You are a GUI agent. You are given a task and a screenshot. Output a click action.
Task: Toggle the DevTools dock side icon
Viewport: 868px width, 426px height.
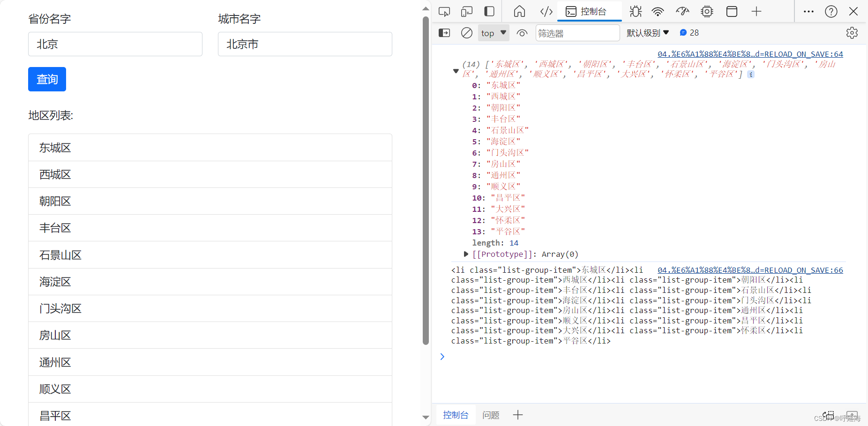point(489,11)
